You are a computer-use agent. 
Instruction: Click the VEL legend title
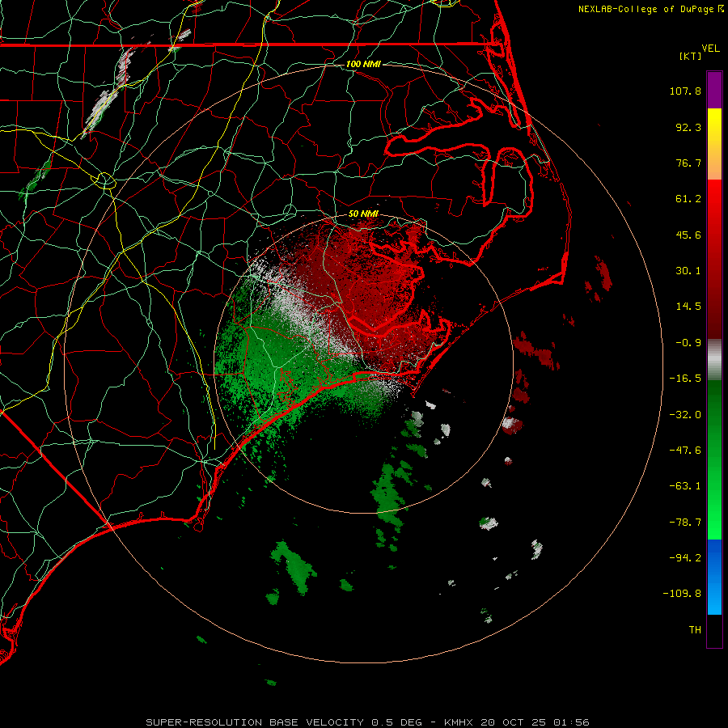(710, 49)
